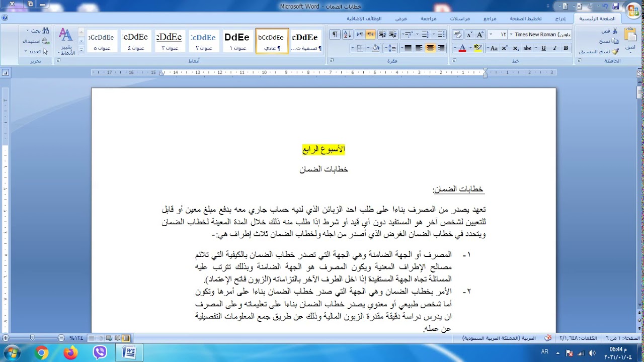Clear formatting with the eraser icon
644x362 pixels.
(457, 35)
